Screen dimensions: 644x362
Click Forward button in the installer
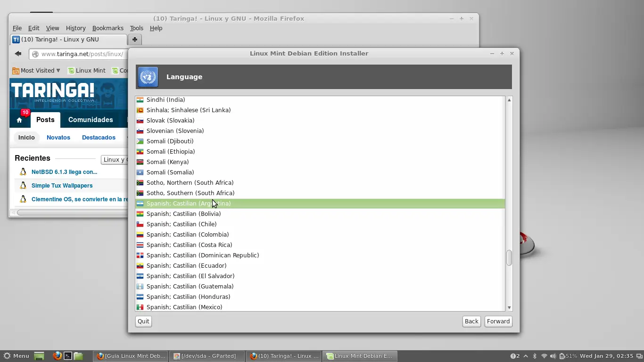(498, 321)
